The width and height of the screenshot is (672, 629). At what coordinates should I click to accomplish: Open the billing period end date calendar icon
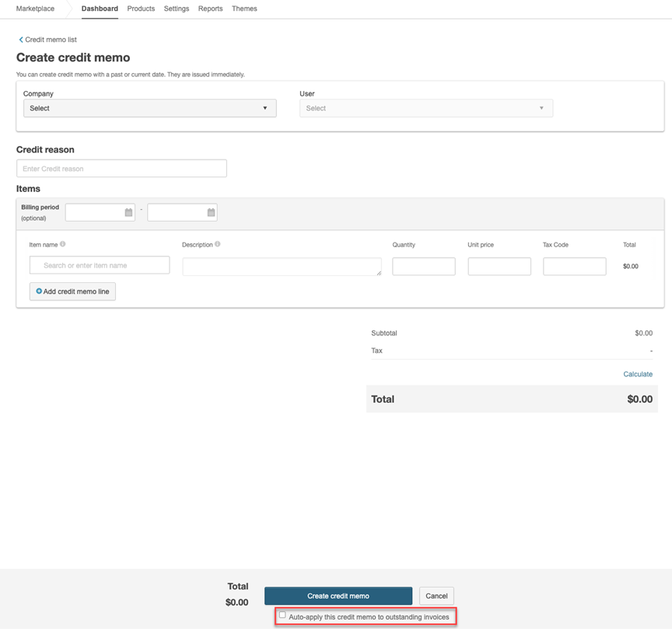tap(211, 212)
